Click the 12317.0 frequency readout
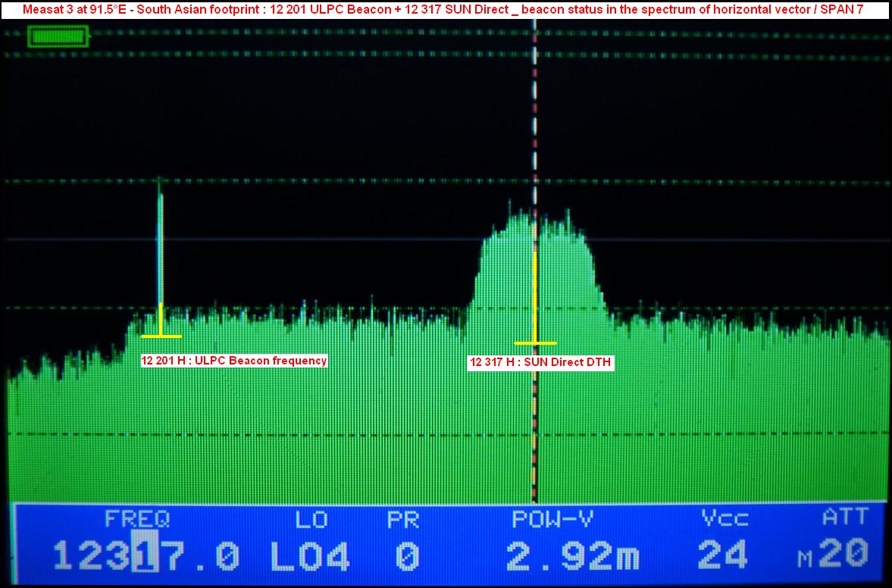This screenshot has height=588, width=892. [x=146, y=557]
